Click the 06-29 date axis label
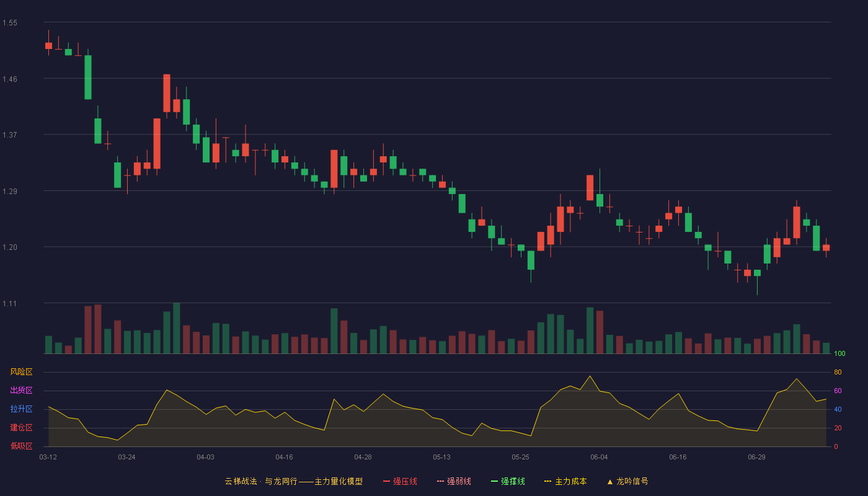This screenshot has height=496, width=868. 756,457
